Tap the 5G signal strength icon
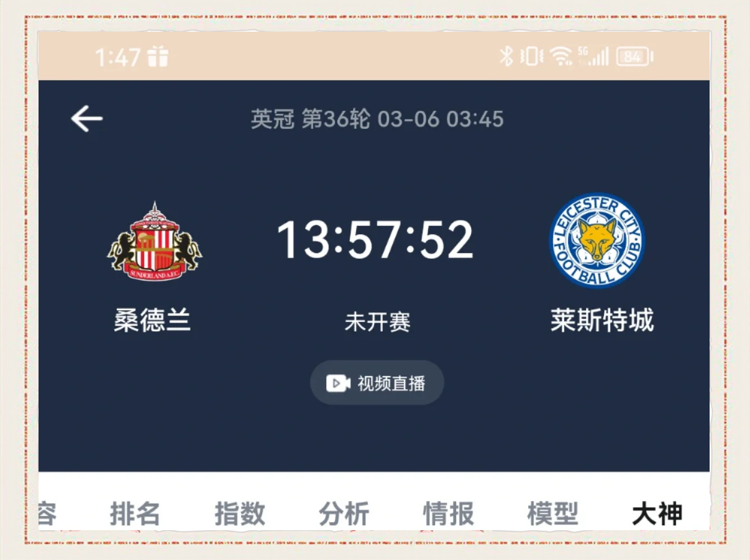This screenshot has height=560, width=750. pos(593,57)
